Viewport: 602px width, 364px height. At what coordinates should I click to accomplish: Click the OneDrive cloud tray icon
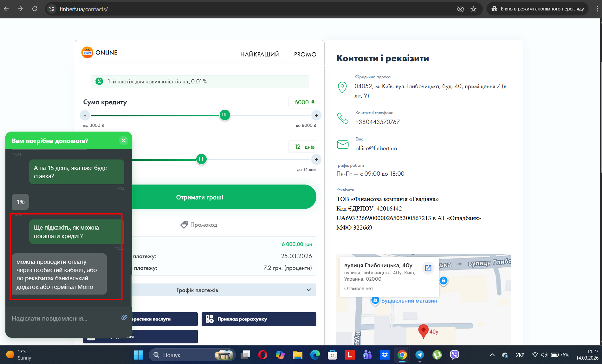pos(505,355)
